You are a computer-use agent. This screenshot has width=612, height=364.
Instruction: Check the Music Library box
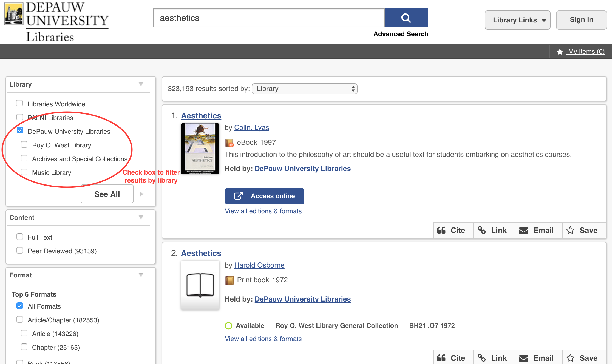click(24, 172)
